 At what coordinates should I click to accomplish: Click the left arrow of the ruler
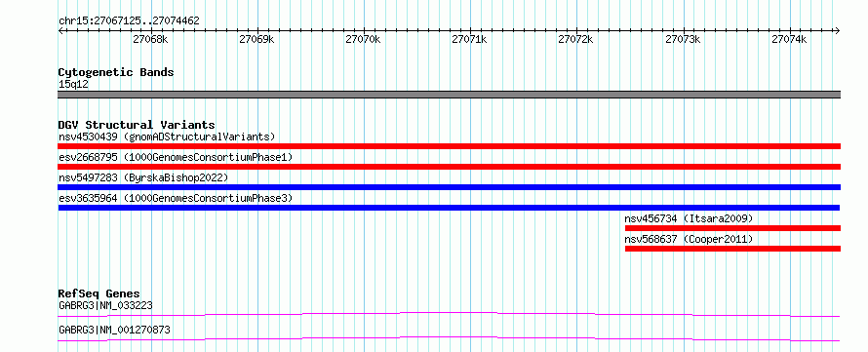(x=60, y=30)
